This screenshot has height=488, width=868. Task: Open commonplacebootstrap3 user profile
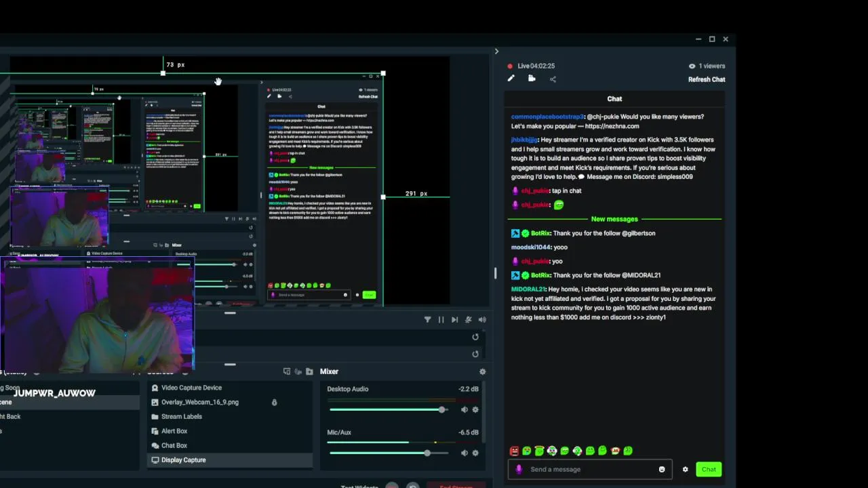[547, 117]
